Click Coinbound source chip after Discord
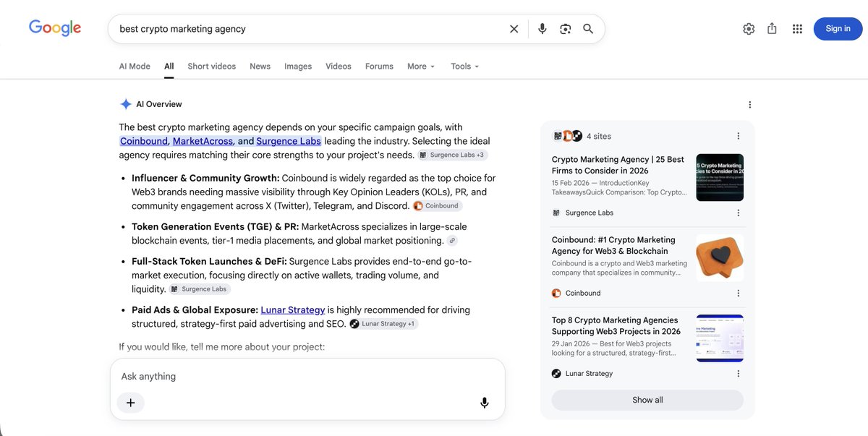The image size is (868, 436). pos(437,205)
